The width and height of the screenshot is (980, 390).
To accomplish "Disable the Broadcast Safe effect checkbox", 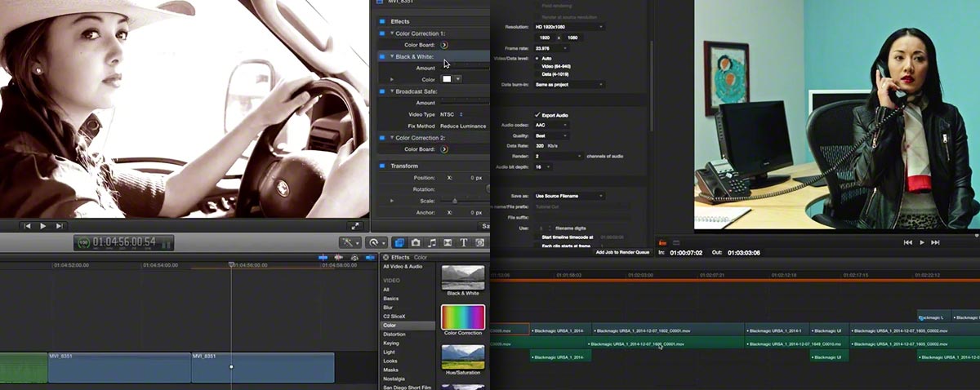I will point(381,91).
